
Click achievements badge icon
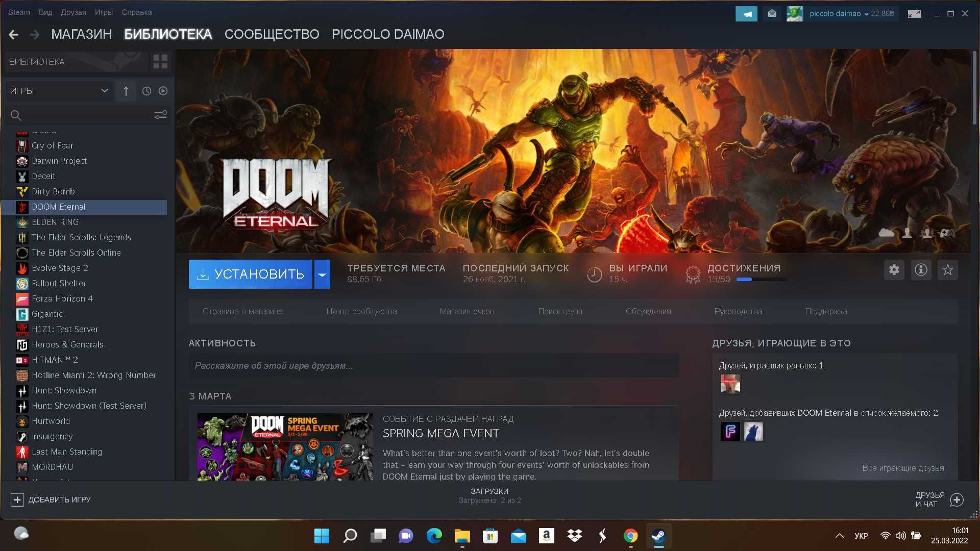[x=693, y=274]
